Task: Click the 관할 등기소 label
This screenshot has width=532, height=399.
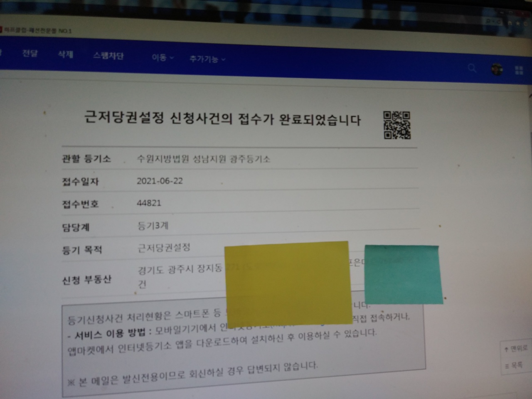Action: (x=86, y=159)
